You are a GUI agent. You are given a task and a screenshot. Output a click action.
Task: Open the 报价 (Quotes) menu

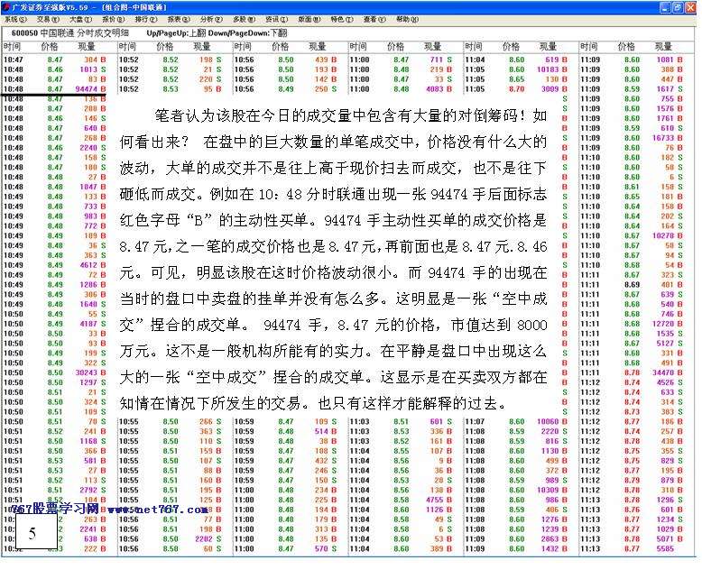pos(113,19)
